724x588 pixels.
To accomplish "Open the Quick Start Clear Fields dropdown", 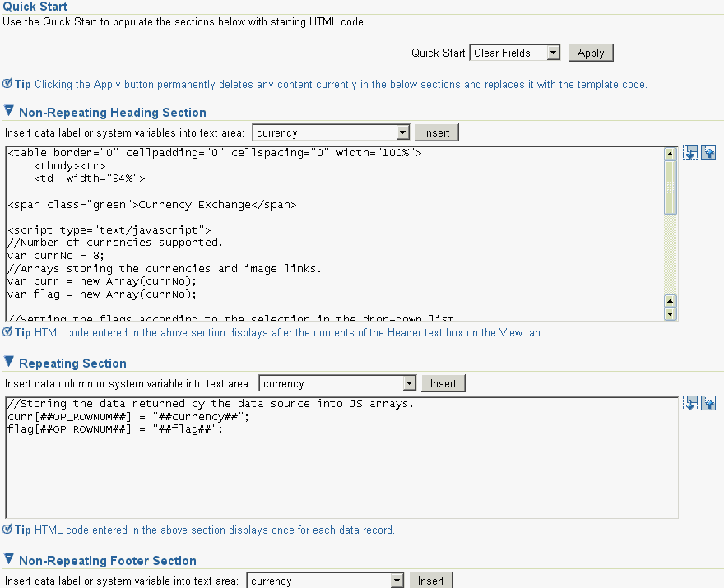I will 553,53.
